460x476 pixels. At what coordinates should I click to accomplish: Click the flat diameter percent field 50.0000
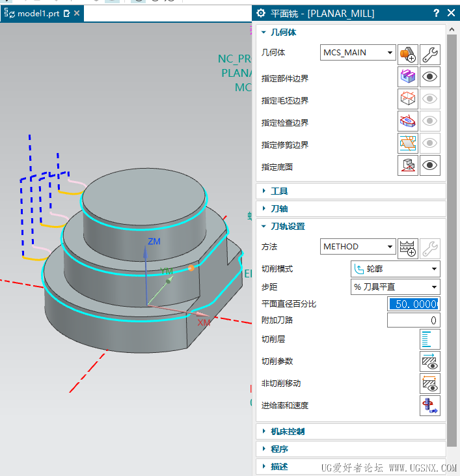[414, 304]
